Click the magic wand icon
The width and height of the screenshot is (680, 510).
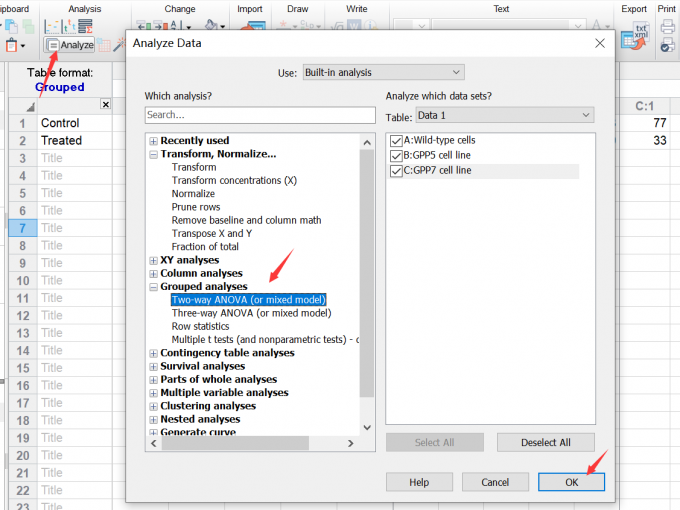119,45
